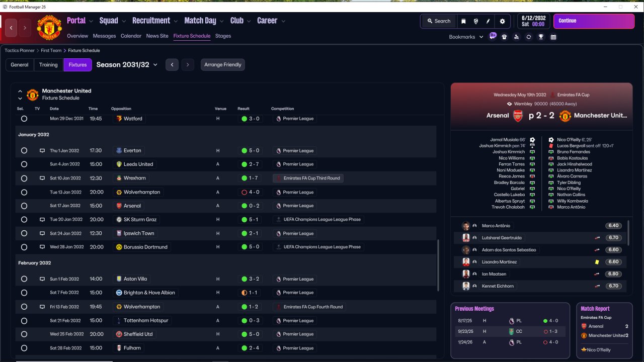Open the News Site sub-tab
Image resolution: width=644 pixels, height=362 pixels.
point(157,36)
